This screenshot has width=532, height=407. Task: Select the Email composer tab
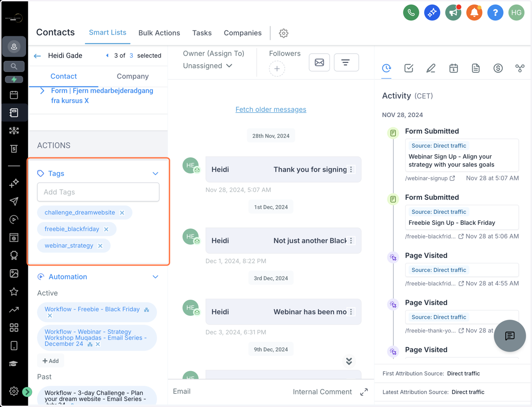click(x=182, y=391)
